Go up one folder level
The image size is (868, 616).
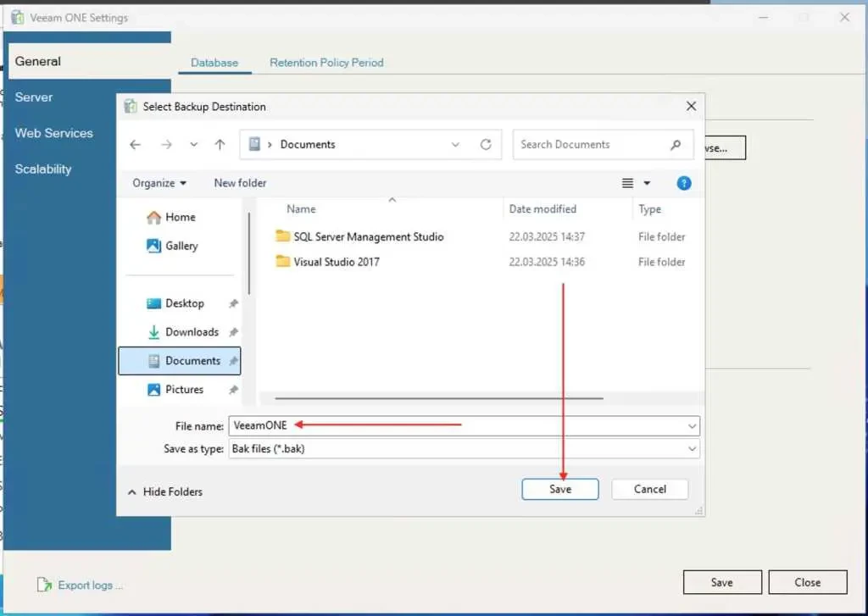(x=220, y=144)
